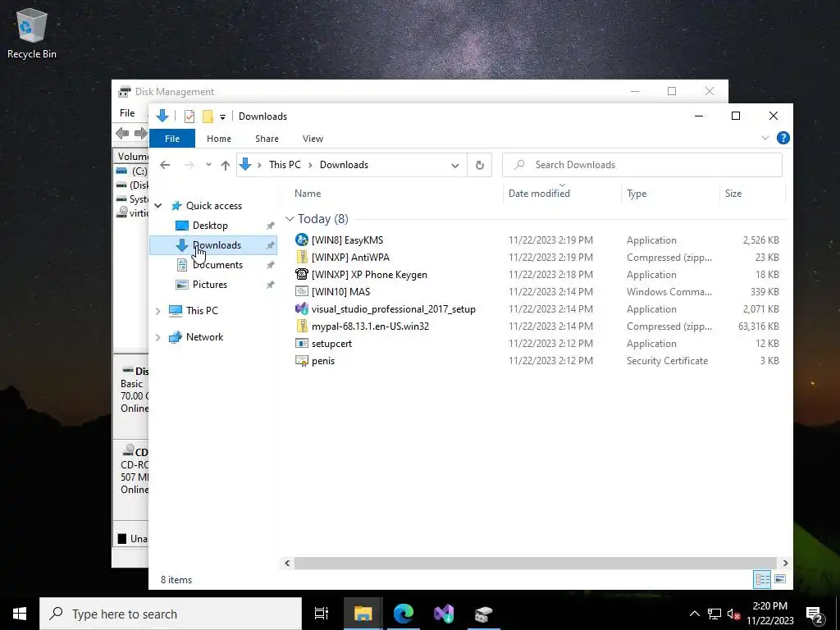Image resolution: width=840 pixels, height=630 pixels.
Task: Click the horizontal scrollbar right arrow
Action: 785,563
